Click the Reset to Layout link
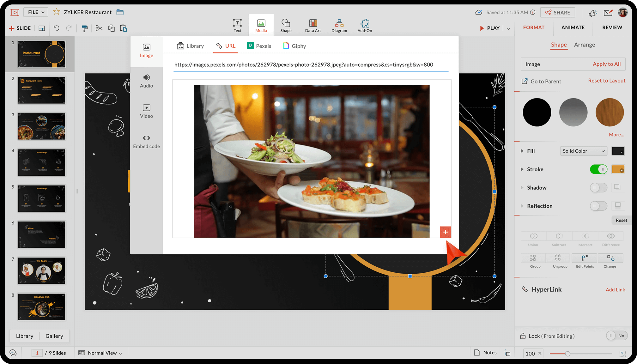Viewport: 637px width, 364px height. point(606,81)
